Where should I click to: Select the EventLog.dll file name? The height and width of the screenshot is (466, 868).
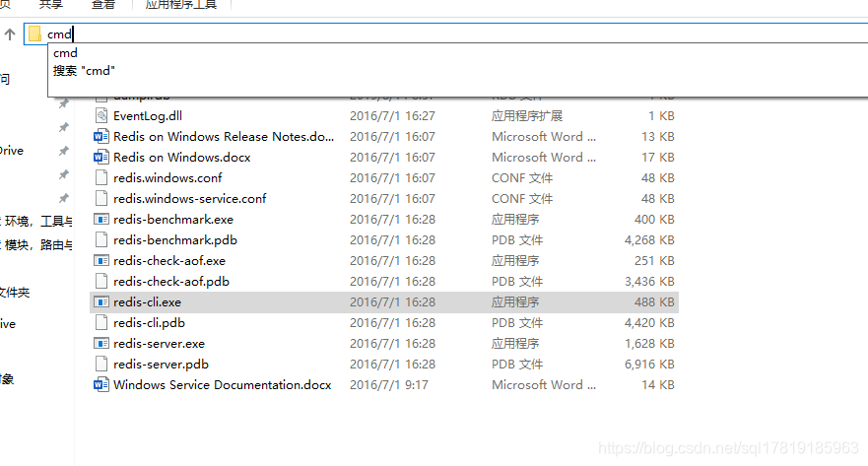tap(148, 115)
